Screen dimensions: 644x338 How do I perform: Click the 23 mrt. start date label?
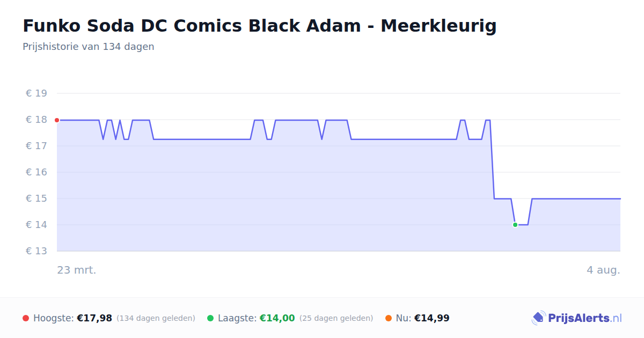coord(77,270)
